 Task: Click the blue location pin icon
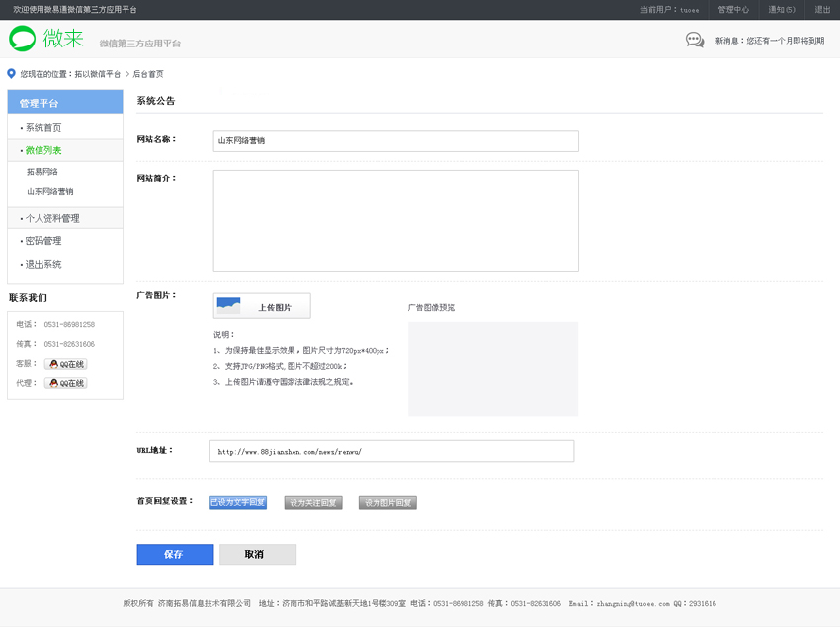tap(12, 74)
